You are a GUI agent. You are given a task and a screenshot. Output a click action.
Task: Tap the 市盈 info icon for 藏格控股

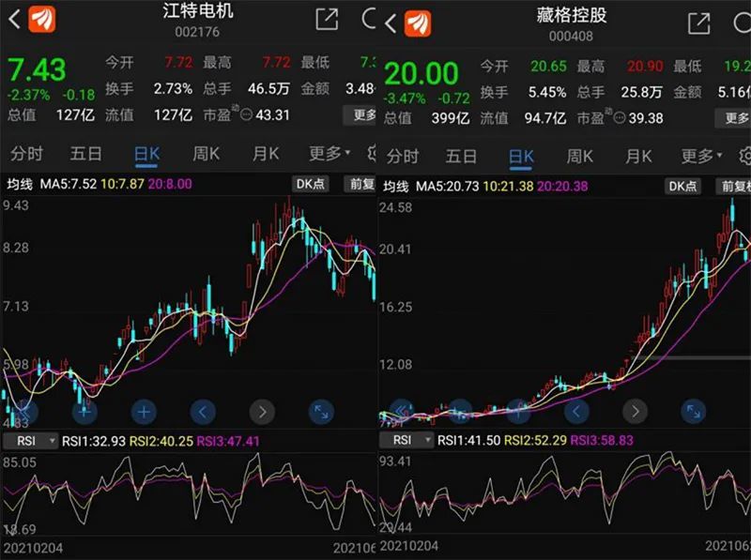pos(620,118)
